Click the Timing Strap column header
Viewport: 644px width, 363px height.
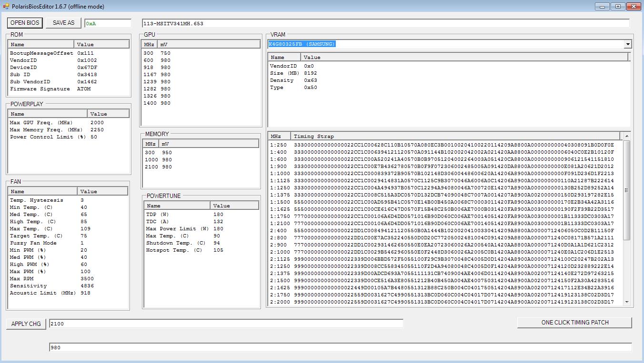point(455,136)
